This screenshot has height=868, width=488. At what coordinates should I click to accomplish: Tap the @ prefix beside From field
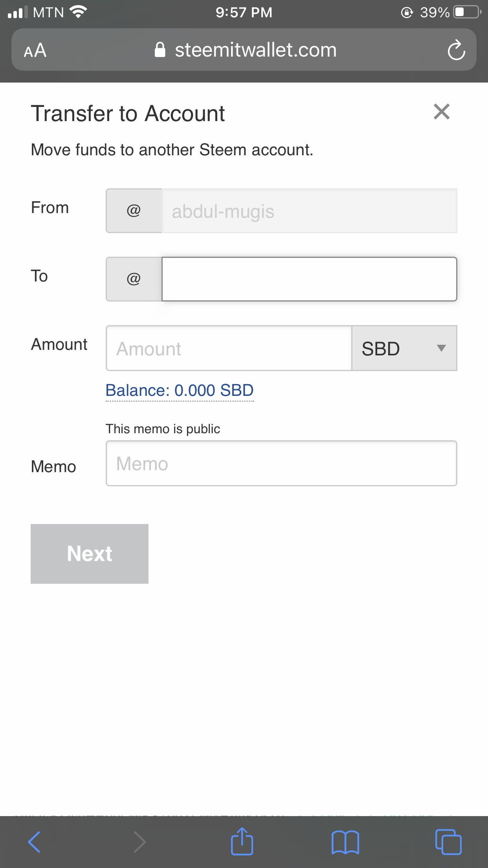pos(134,211)
